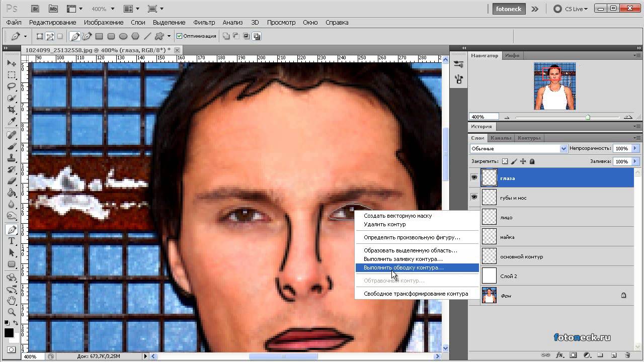Choose Выполнить обводку контура from context menu
This screenshot has width=644, height=362.
click(417, 267)
